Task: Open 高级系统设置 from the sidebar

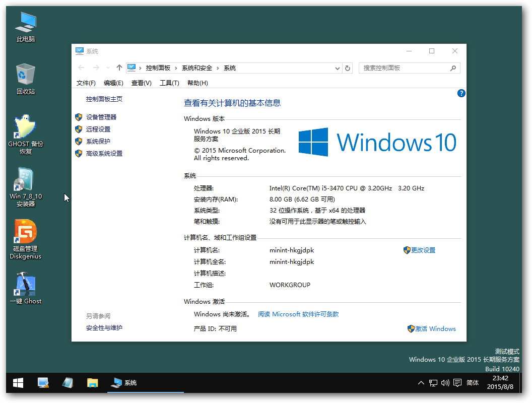Action: click(104, 154)
